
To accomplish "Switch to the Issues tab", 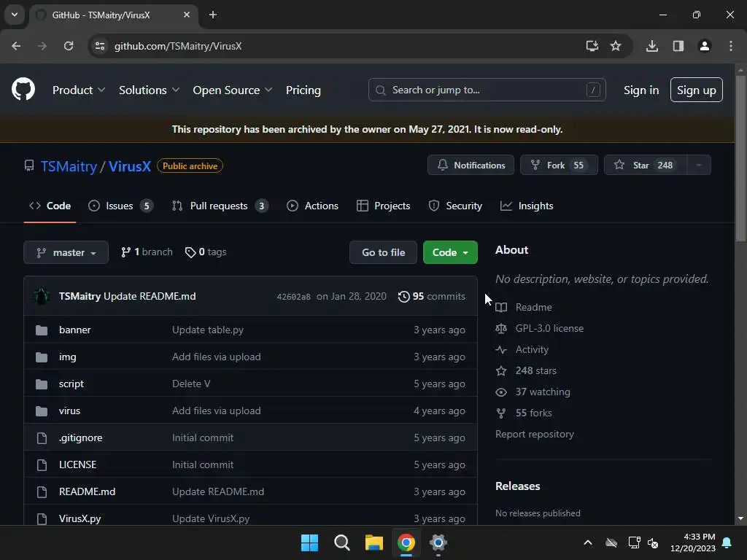I will pyautogui.click(x=120, y=206).
